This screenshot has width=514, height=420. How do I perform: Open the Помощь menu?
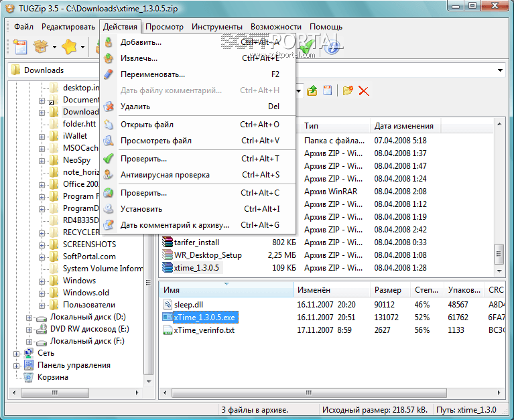(x=326, y=27)
